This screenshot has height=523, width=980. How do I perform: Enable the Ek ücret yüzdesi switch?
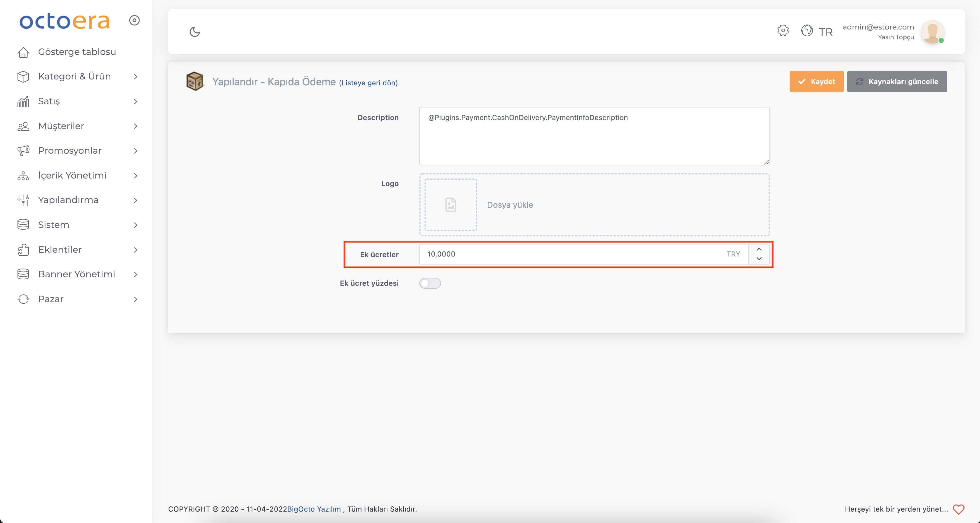coord(430,283)
